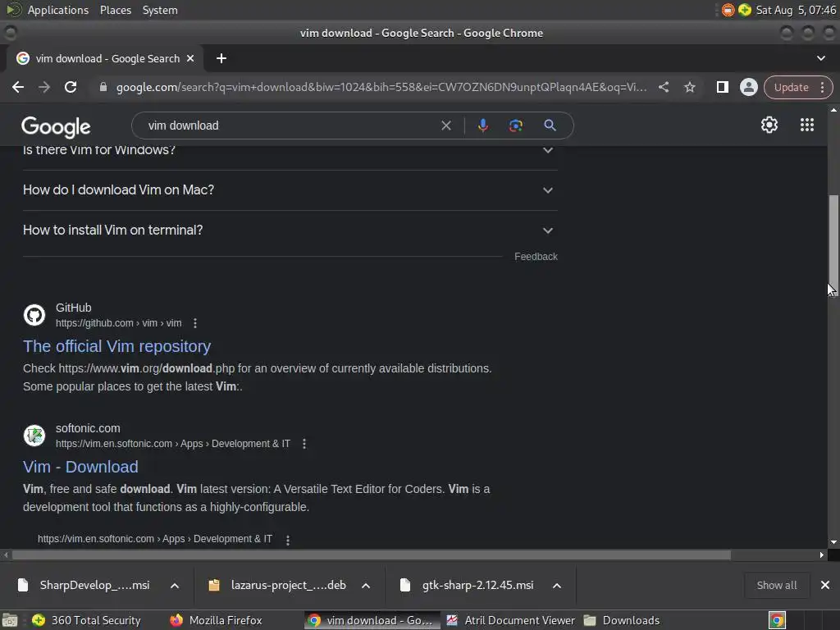Start voice search with microphone icon
840x630 pixels.
point(482,126)
